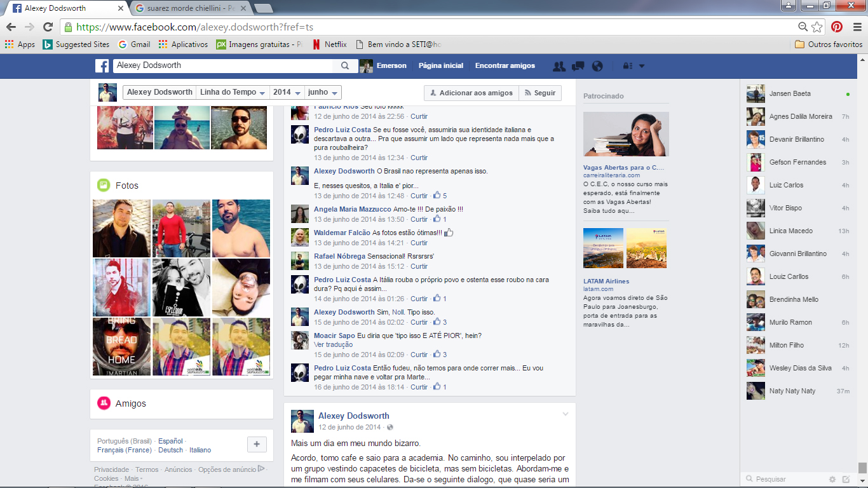Viewport: 868px width, 488px height.
Task: Expand post options chevron on Alexey's post
Action: [565, 414]
